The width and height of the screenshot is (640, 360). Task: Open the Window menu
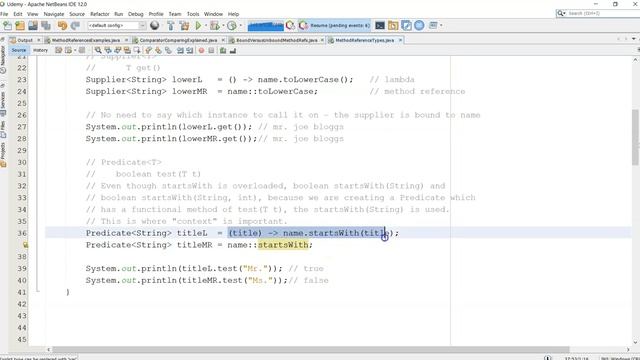point(213,14)
